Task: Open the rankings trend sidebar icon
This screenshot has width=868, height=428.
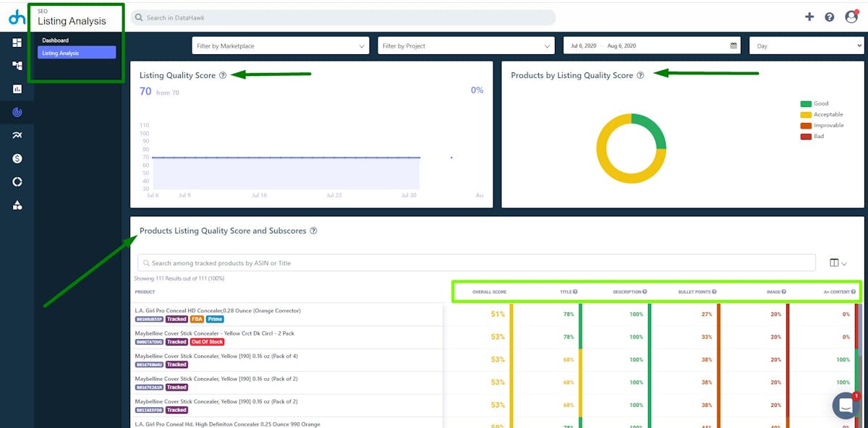Action: [x=17, y=135]
